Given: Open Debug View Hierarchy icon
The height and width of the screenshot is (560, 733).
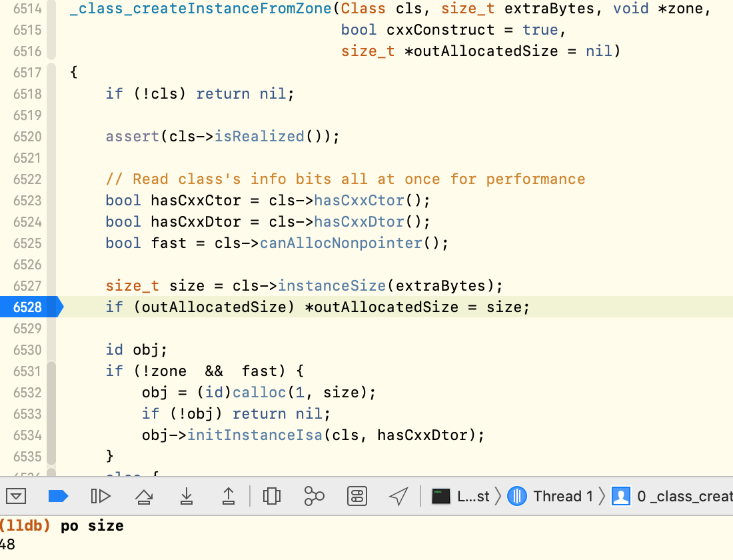Looking at the screenshot, I should point(272,496).
